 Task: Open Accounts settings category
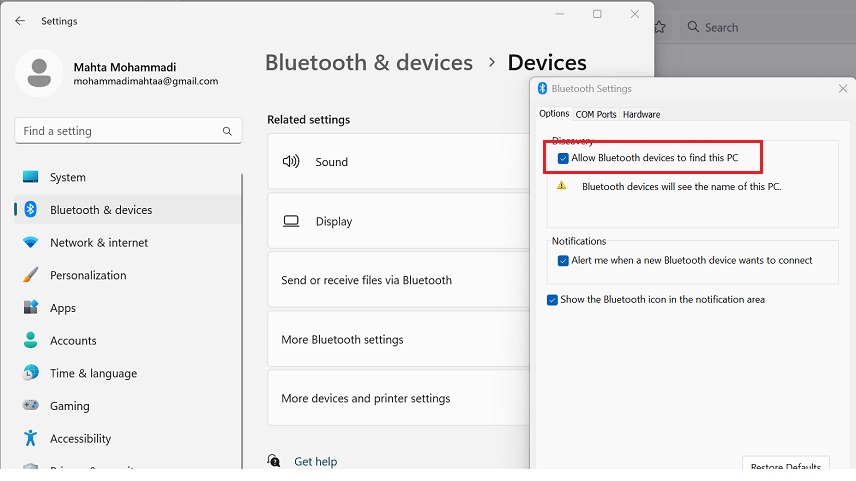pyautogui.click(x=128, y=341)
